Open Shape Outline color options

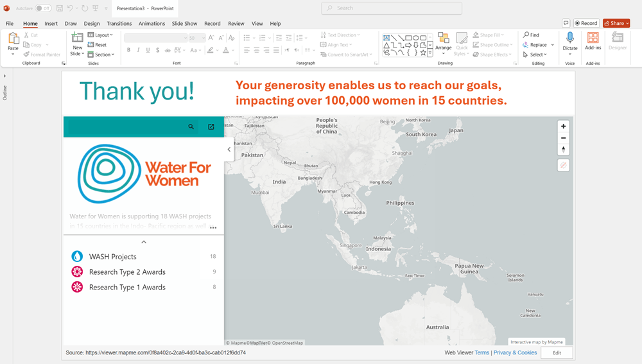point(492,45)
